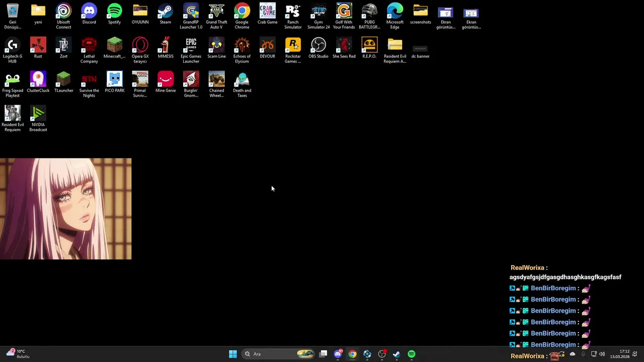The image size is (644, 362).
Task: Open the yeni folder on desktop
Action: (38, 14)
